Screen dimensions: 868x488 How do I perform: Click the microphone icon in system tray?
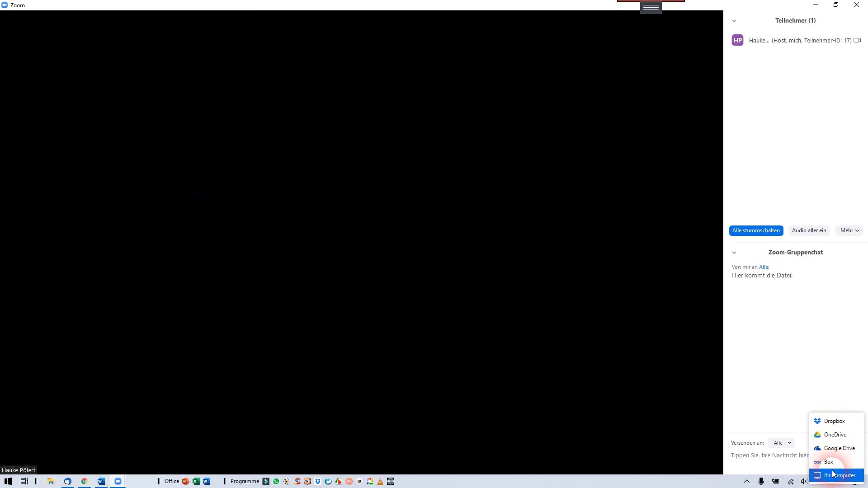tap(761, 481)
